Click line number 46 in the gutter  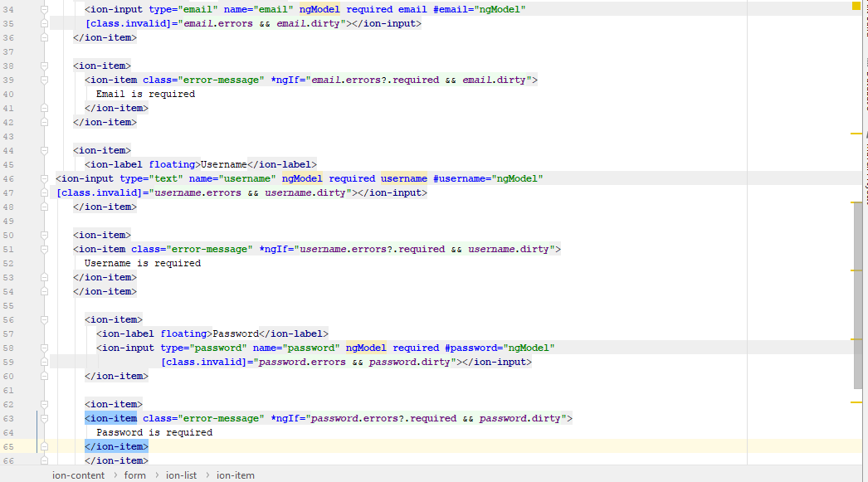click(9, 178)
